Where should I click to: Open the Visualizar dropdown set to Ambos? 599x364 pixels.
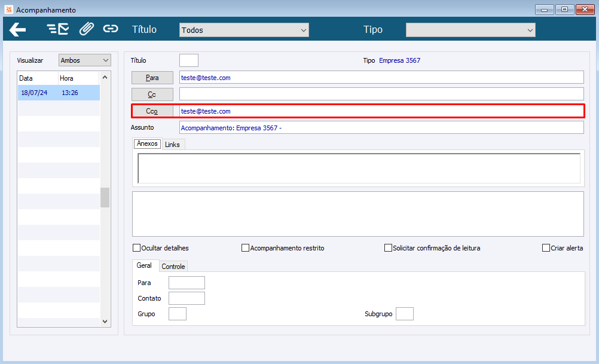(x=85, y=60)
